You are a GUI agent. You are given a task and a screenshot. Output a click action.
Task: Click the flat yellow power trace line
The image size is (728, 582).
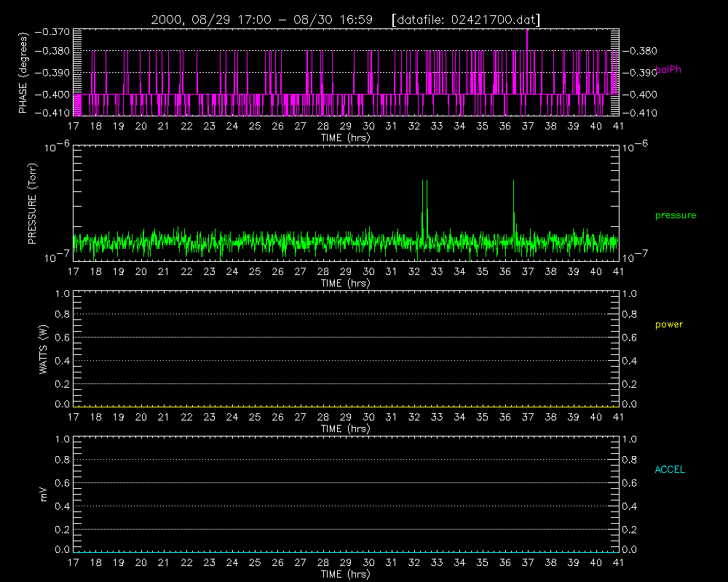coord(346,406)
